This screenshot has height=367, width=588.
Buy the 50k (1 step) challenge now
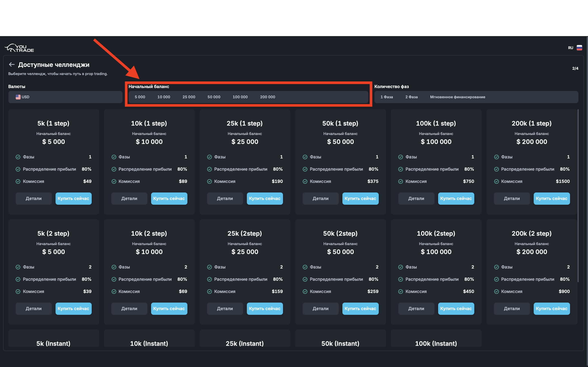click(360, 199)
